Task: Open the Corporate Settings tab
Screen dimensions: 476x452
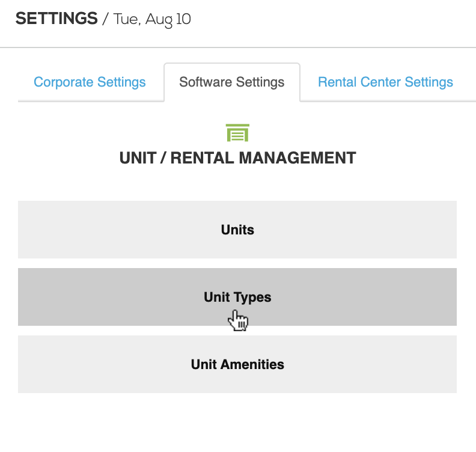Action: click(x=90, y=82)
